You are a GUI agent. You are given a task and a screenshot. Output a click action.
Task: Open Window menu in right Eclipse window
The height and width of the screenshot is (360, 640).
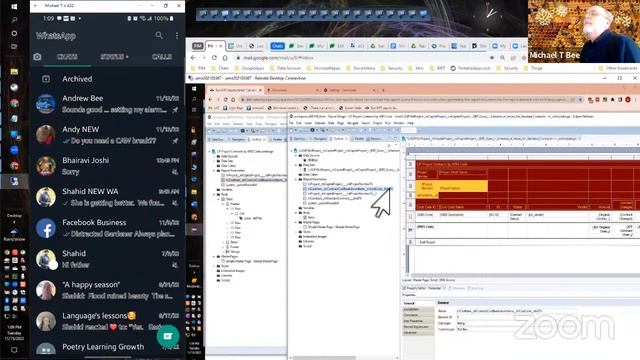tap(399, 123)
